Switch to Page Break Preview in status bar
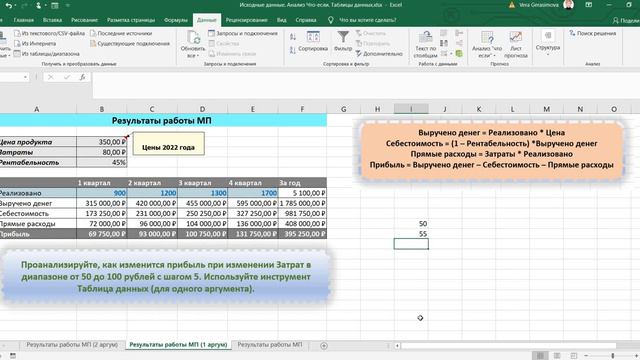Viewport: 640px width, 360px height. [573, 356]
